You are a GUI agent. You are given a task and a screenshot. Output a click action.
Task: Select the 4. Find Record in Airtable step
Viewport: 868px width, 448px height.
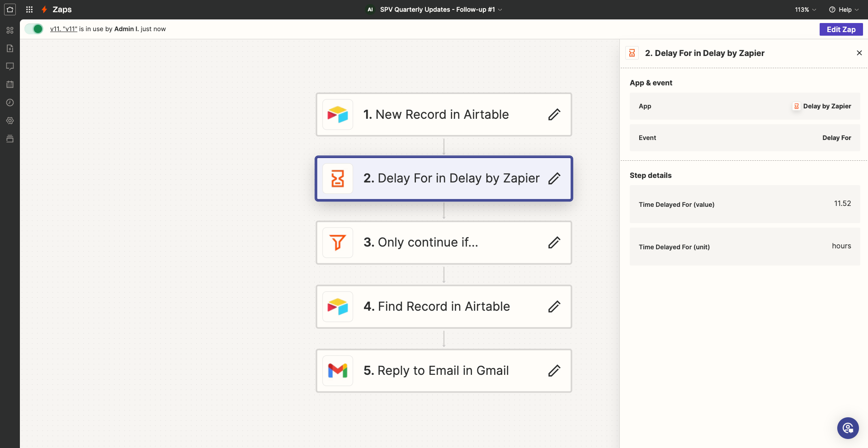click(444, 307)
